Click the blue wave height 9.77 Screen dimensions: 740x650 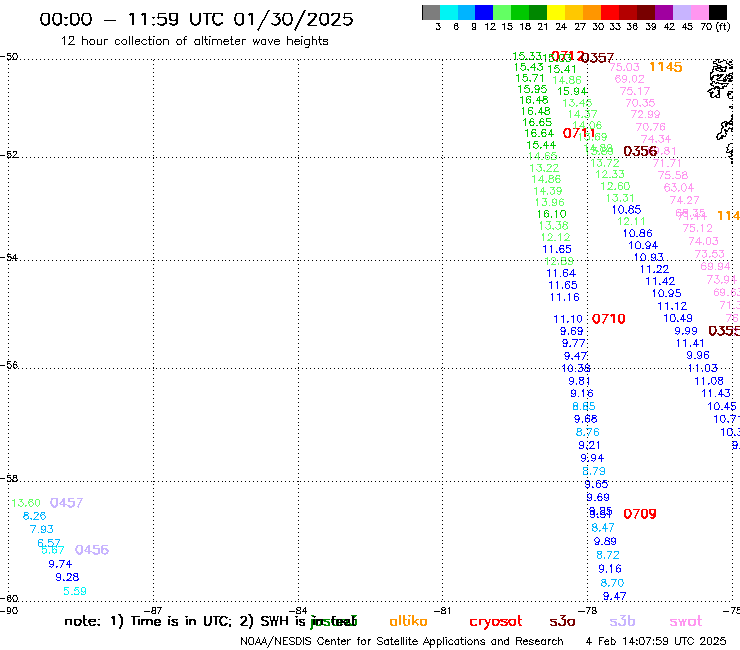(x=573, y=344)
